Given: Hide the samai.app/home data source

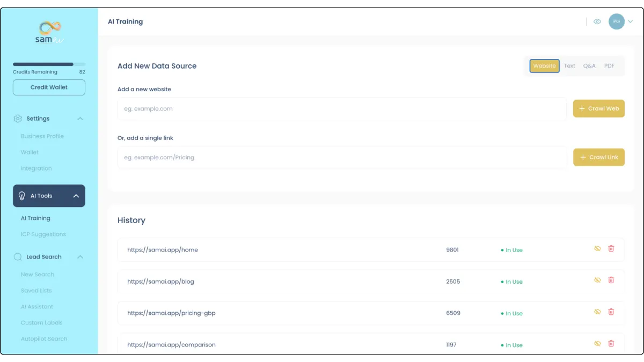Looking at the screenshot, I should 597,249.
